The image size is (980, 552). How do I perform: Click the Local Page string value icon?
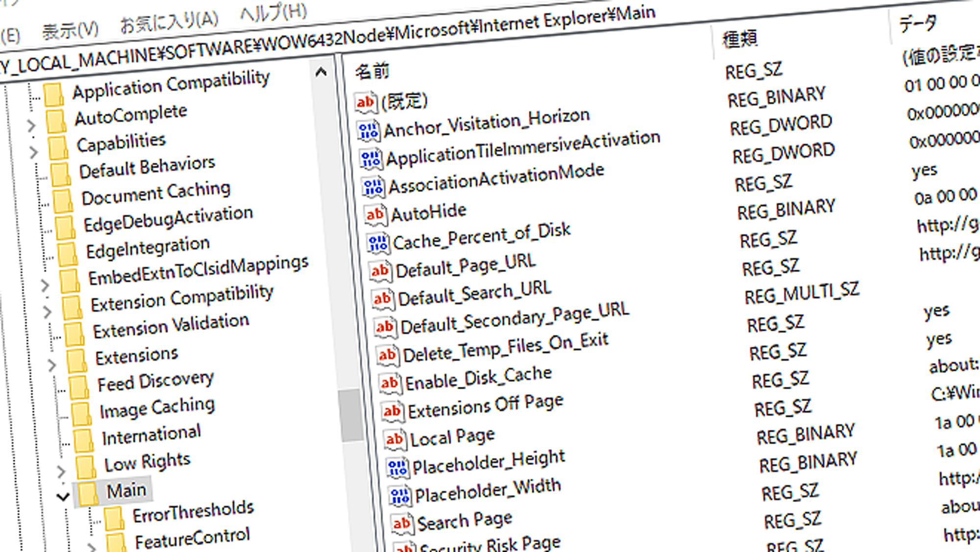click(394, 440)
